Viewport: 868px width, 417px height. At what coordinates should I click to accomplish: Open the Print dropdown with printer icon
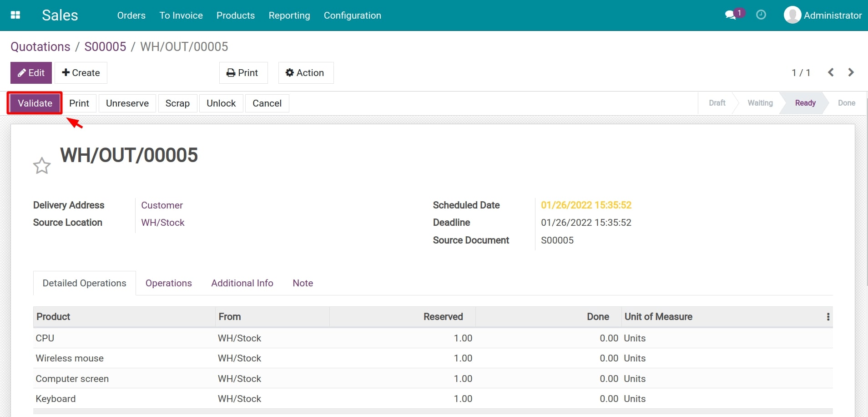243,73
